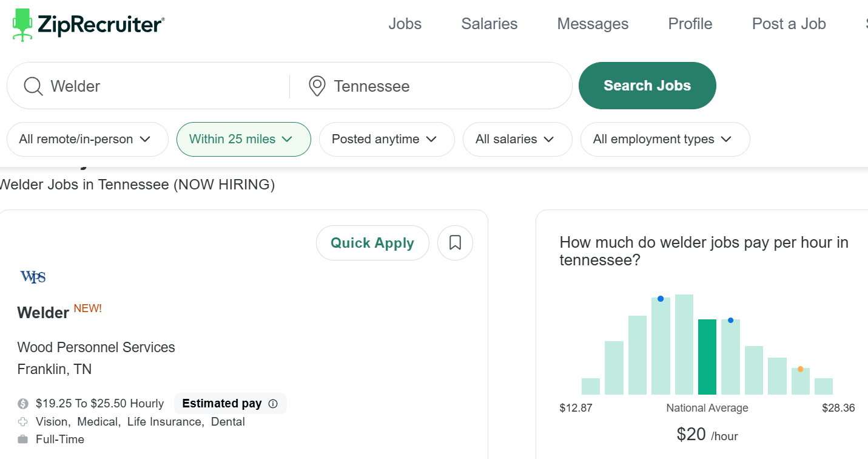Open the All remote/in-person filter
This screenshot has height=459, width=868.
[87, 139]
